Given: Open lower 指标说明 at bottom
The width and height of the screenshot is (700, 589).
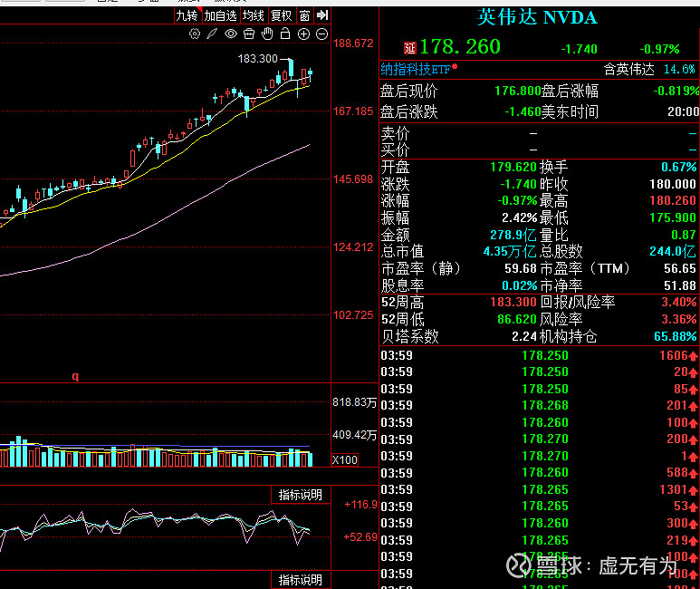Looking at the screenshot, I should [x=301, y=580].
